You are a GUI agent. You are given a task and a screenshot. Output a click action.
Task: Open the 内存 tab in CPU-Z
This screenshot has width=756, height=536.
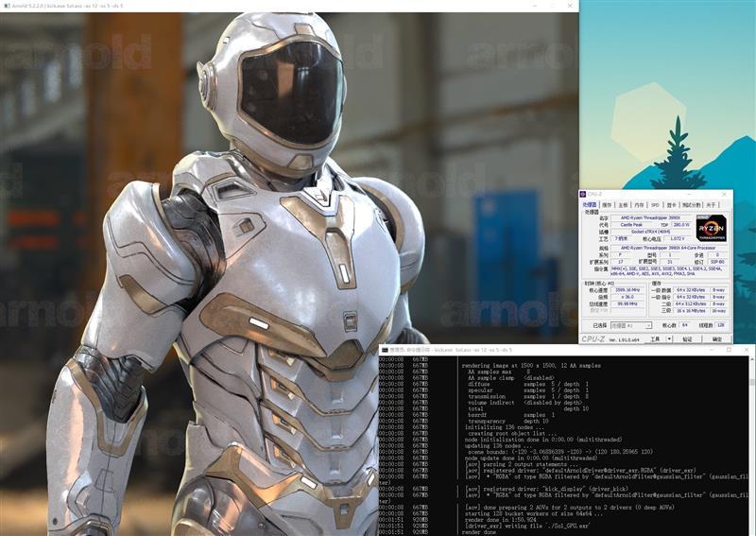(639, 205)
